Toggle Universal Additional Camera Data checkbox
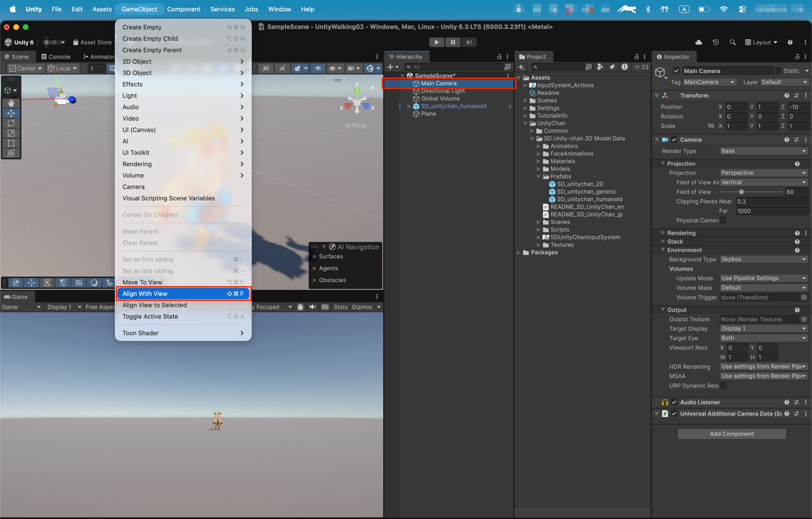The height and width of the screenshot is (519, 812). pyautogui.click(x=674, y=413)
